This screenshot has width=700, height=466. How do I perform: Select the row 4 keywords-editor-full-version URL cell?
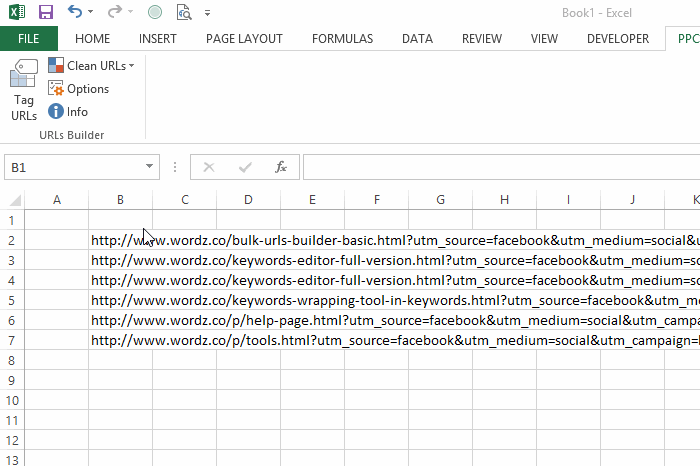pos(121,280)
